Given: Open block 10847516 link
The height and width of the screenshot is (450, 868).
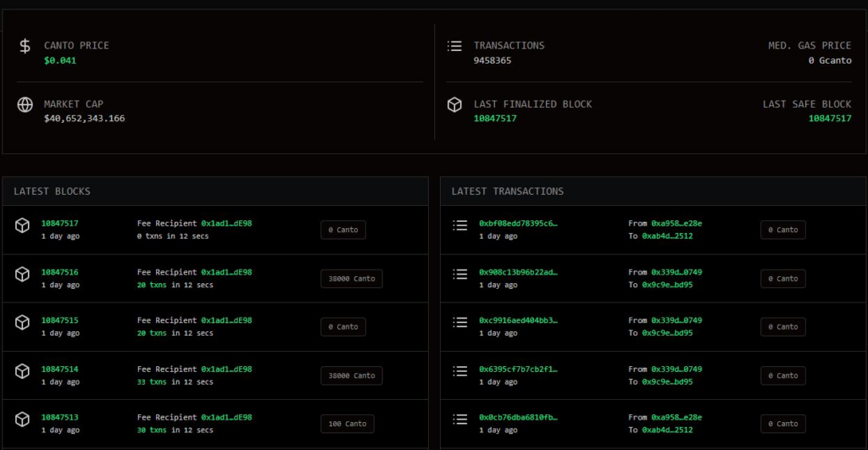Looking at the screenshot, I should coord(60,272).
